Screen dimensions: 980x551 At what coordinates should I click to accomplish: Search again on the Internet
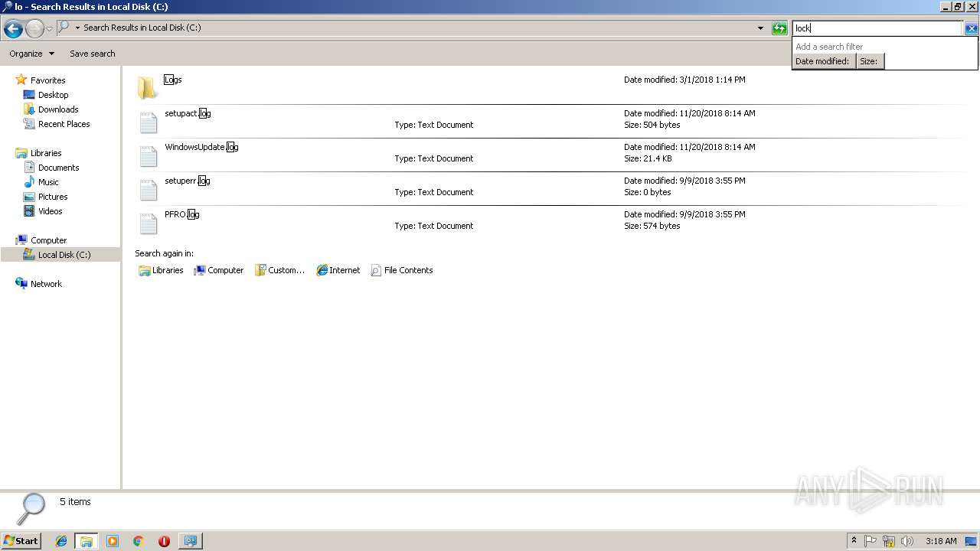pos(338,270)
